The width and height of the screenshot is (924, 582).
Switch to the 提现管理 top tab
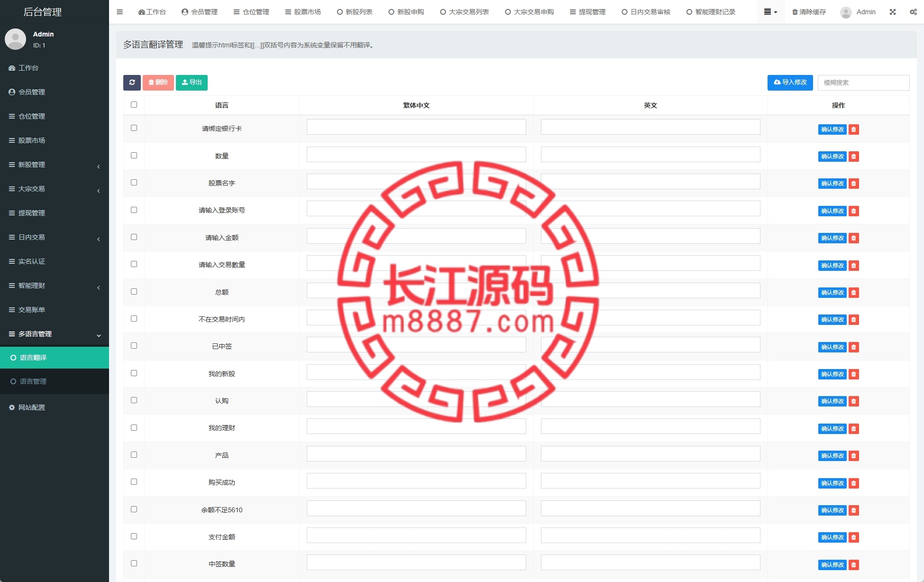click(587, 12)
